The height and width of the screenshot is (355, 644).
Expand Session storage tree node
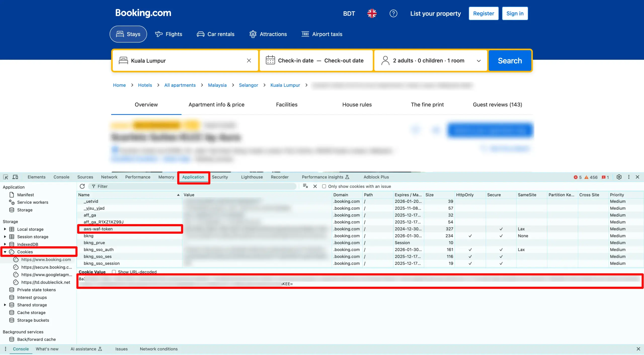coord(5,237)
